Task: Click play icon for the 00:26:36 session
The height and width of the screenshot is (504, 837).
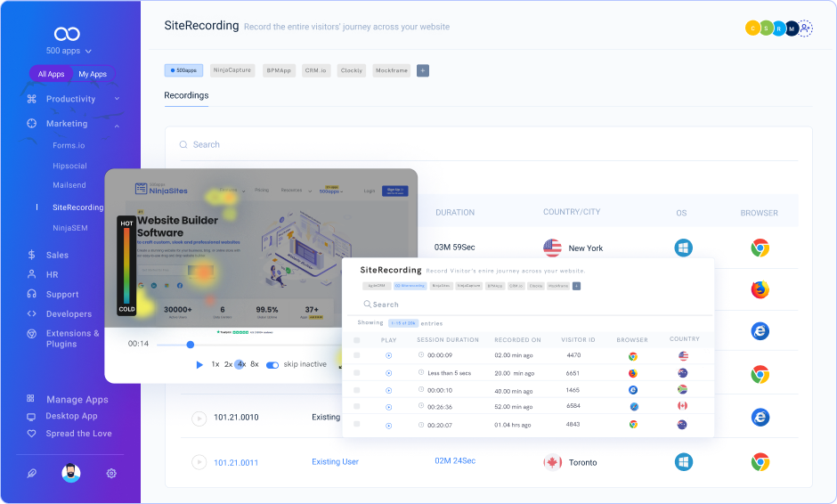Action: [x=388, y=406]
